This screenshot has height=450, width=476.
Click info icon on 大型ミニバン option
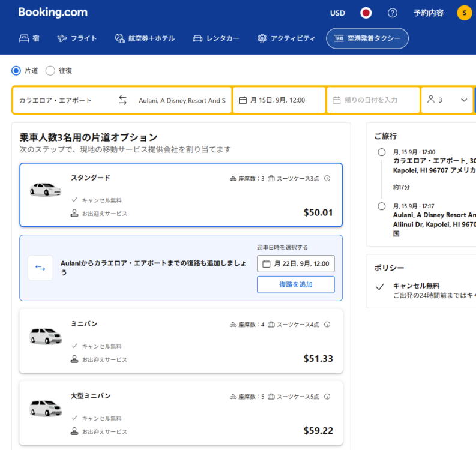tap(327, 397)
